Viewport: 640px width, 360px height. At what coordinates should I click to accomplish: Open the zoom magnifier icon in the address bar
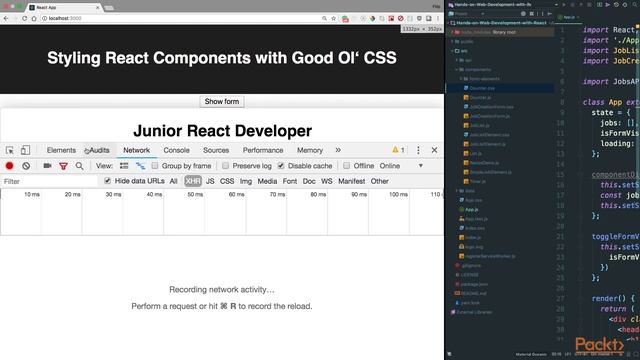(324, 18)
